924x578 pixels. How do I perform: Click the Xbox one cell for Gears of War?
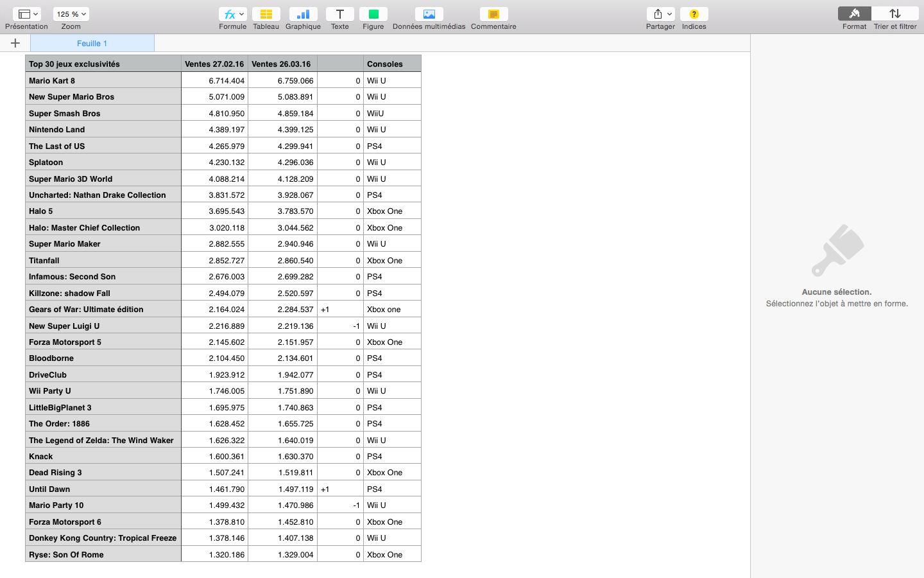click(x=392, y=309)
